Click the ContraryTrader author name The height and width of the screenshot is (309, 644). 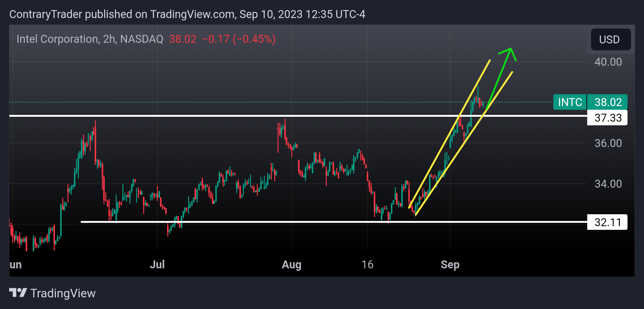pyautogui.click(x=45, y=14)
